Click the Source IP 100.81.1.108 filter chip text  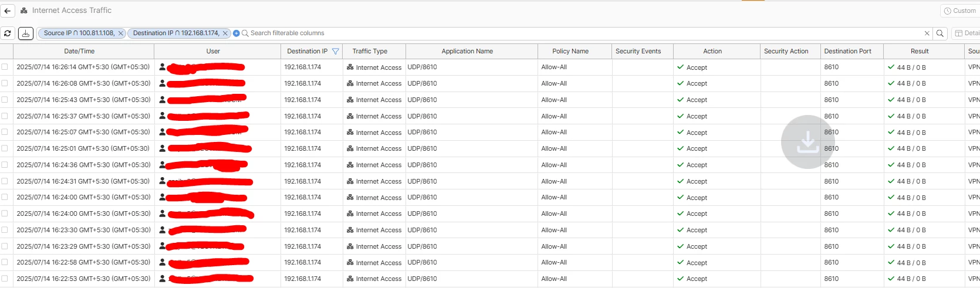pos(79,33)
